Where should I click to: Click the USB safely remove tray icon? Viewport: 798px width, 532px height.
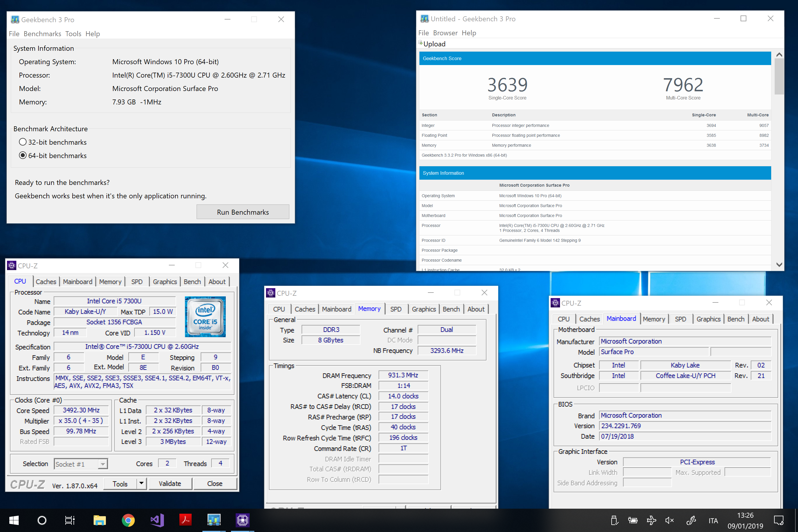[x=615, y=520]
